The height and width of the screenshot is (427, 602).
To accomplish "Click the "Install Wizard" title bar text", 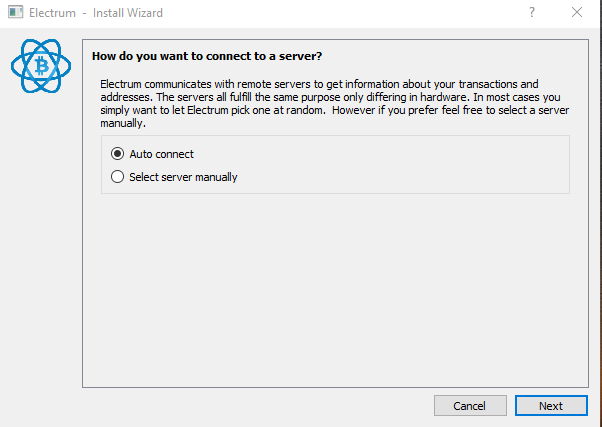I will (128, 13).
